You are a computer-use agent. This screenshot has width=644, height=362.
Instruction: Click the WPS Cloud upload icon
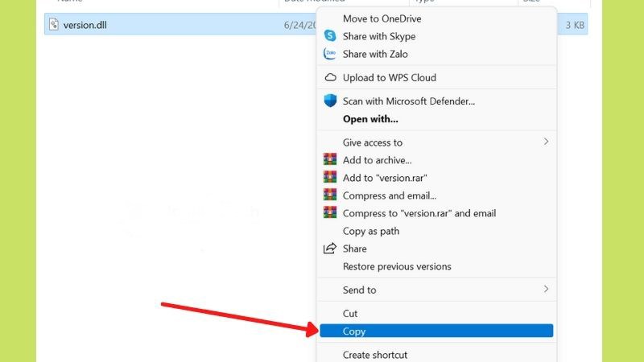pos(330,77)
